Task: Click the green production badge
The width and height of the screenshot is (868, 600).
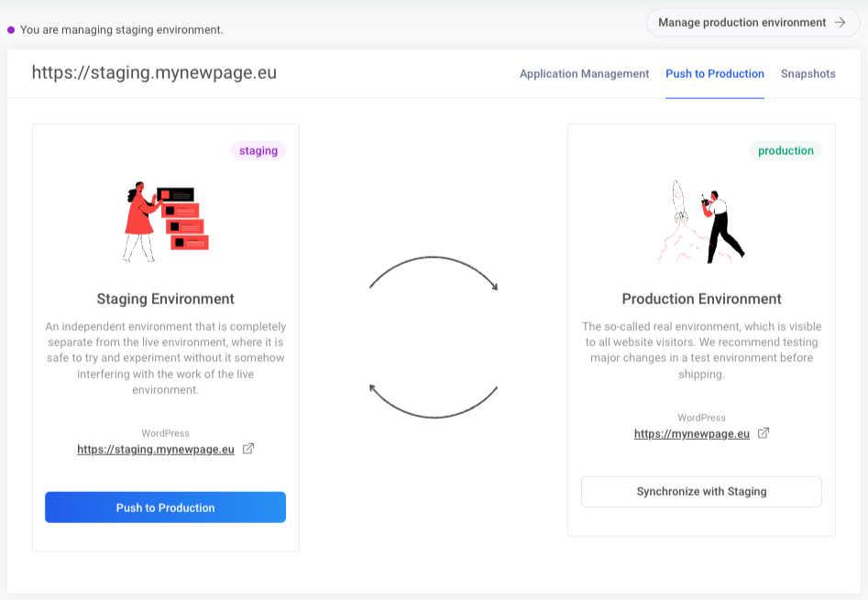Action: point(786,151)
